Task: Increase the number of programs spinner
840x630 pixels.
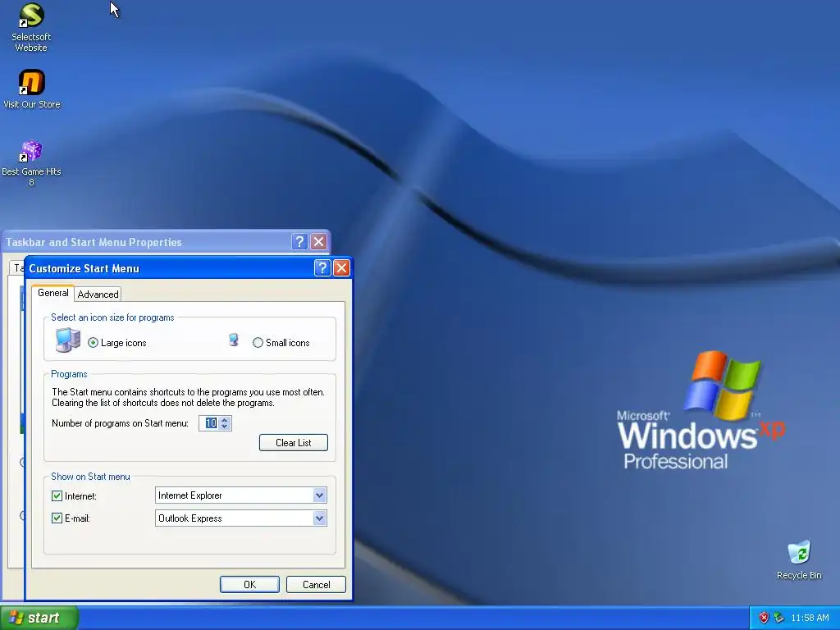Action: point(225,420)
